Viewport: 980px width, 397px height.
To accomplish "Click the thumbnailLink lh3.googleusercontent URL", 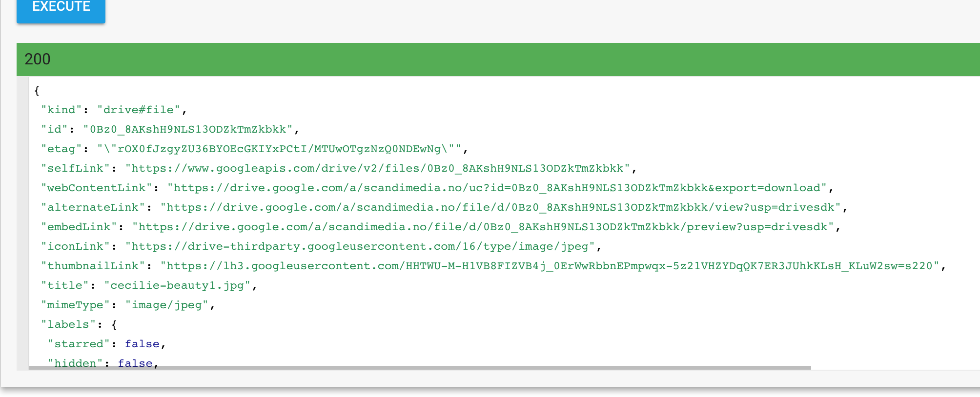I will click(x=550, y=266).
